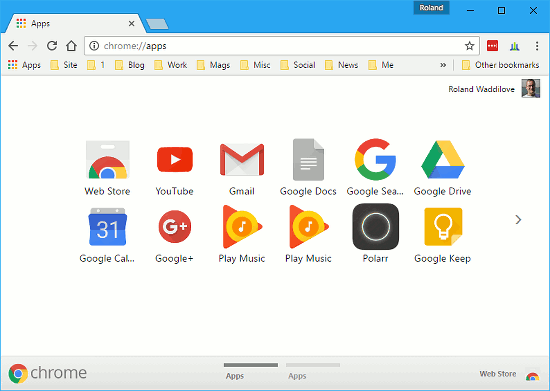
Task: Click the bar-chart extension icon
Action: pyautogui.click(x=515, y=46)
